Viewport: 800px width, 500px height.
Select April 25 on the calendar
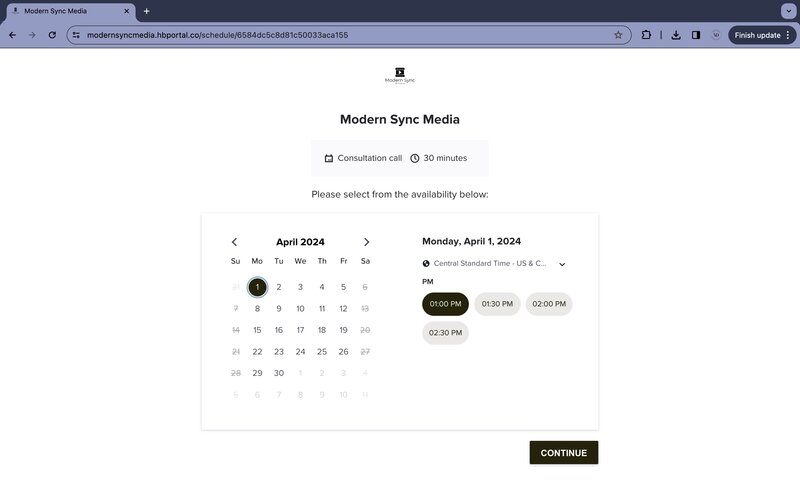pos(322,352)
